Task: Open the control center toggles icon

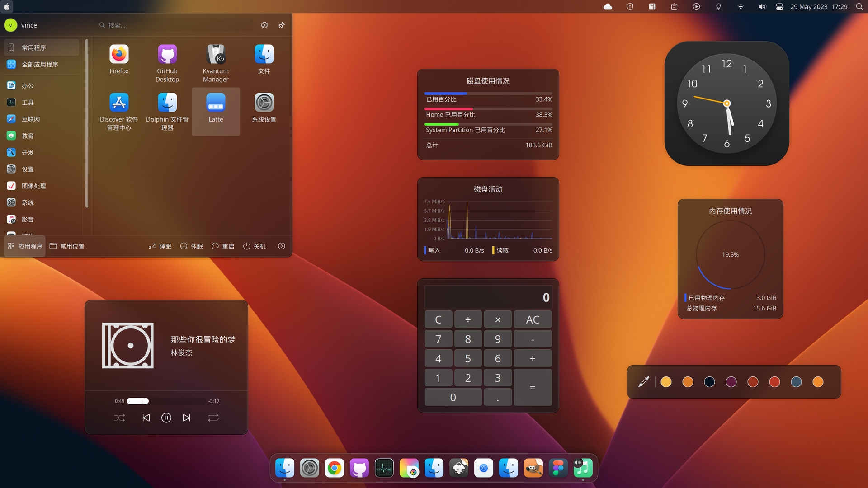Action: pyautogui.click(x=779, y=7)
